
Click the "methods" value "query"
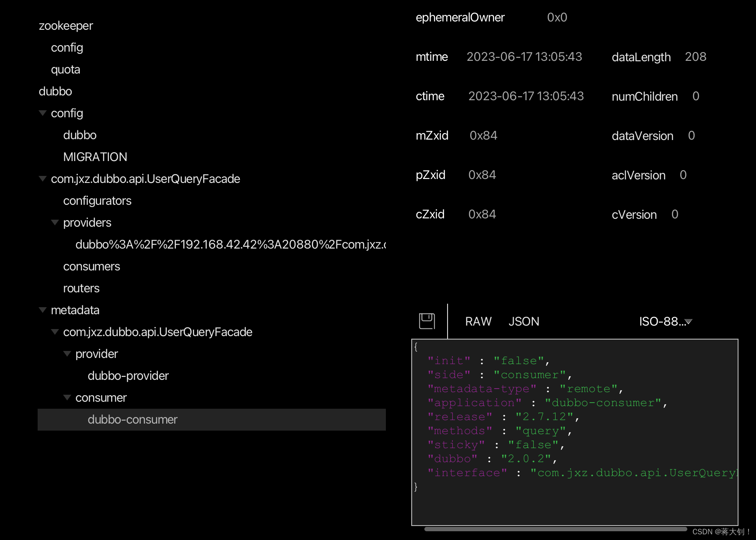(x=541, y=431)
